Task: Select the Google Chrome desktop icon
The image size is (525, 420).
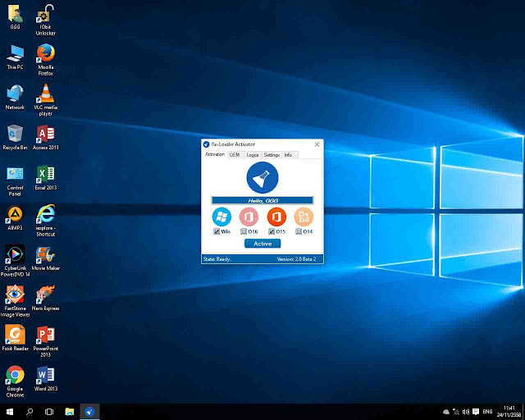Action: click(x=15, y=381)
